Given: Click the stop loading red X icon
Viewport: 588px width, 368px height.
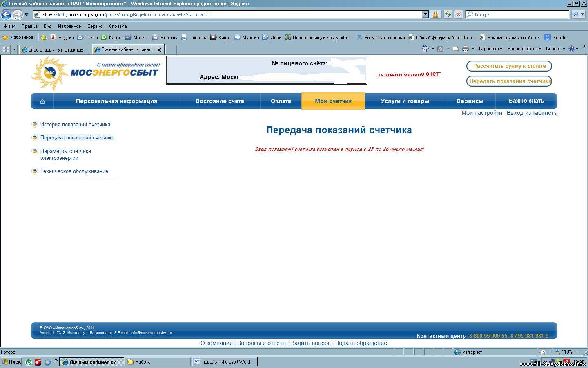Looking at the screenshot, I should pyautogui.click(x=459, y=15).
